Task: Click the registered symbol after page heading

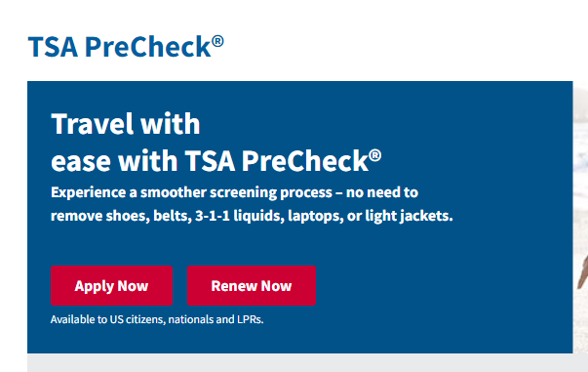Action: (217, 41)
